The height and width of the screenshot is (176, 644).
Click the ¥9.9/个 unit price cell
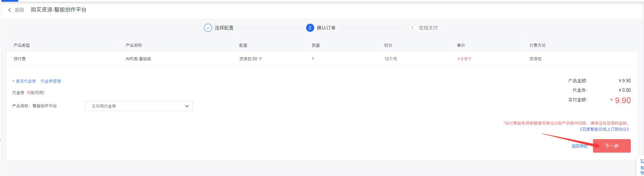464,59
